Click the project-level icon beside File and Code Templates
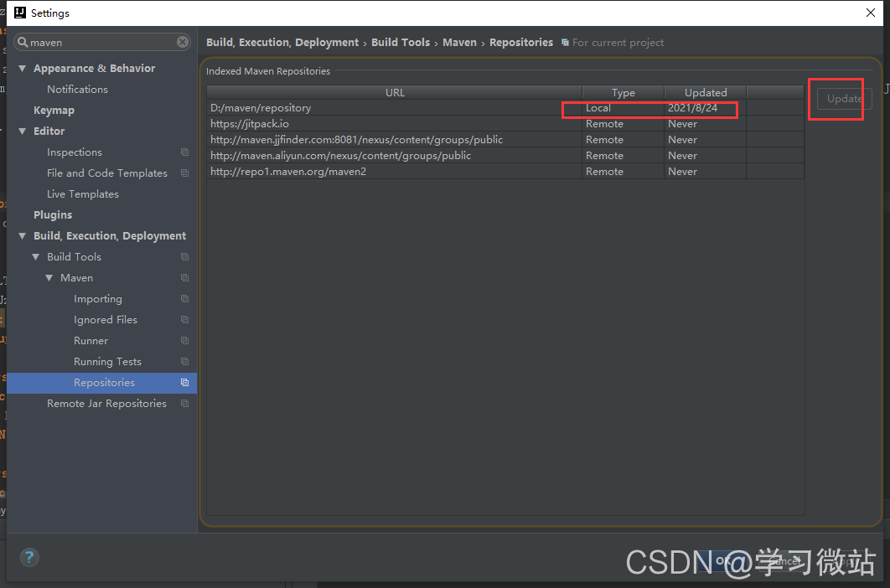Image resolution: width=890 pixels, height=588 pixels. click(x=184, y=173)
